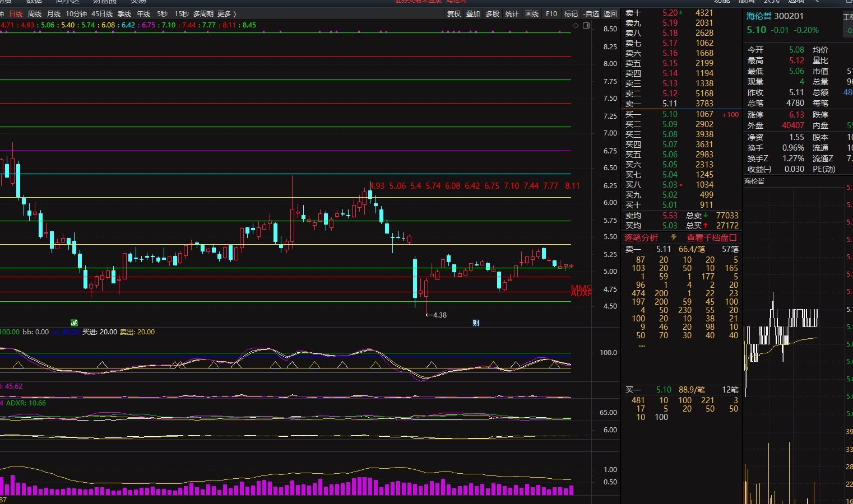The height and width of the screenshot is (504, 853).
Task: Click the 复权 adjustment button
Action: (454, 13)
